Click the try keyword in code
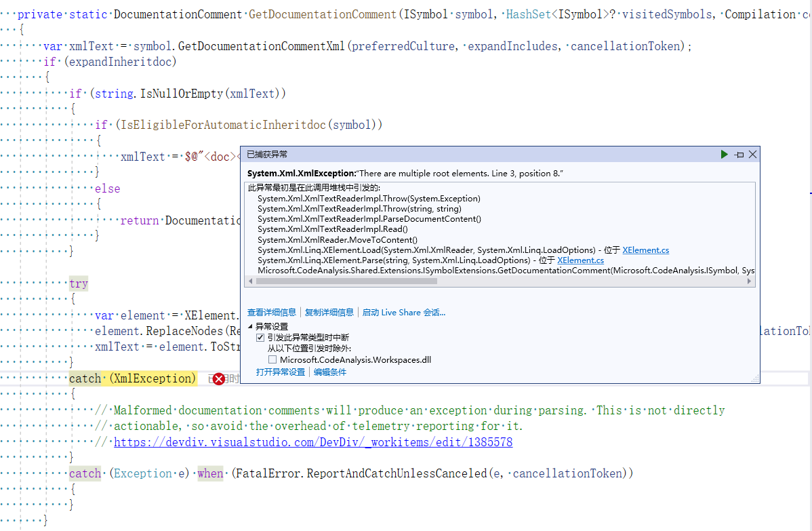This screenshot has height=531, width=812. tap(79, 284)
